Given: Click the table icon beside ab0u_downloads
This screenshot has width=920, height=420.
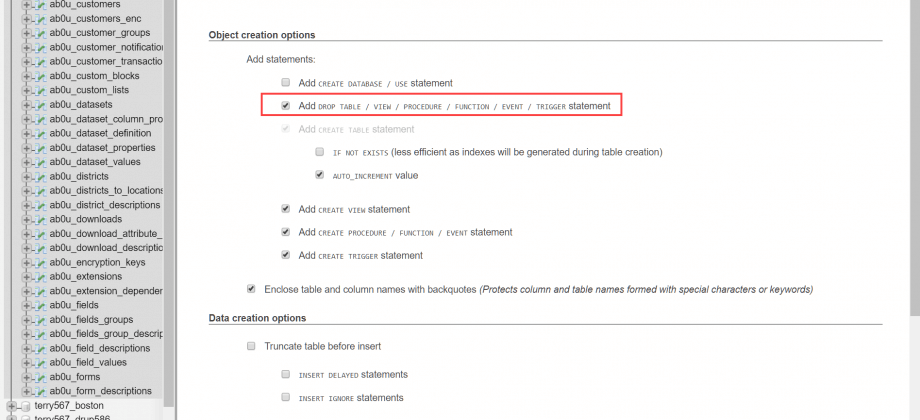Looking at the screenshot, I should (40, 219).
